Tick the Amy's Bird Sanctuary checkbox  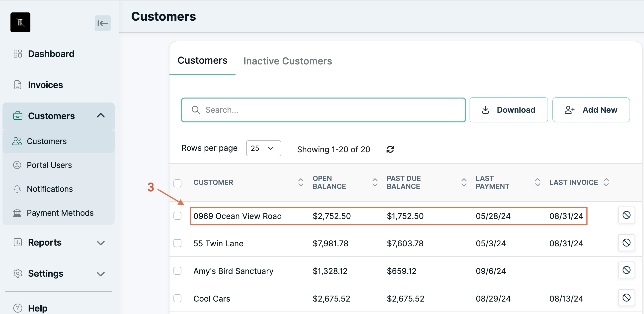pyautogui.click(x=177, y=271)
